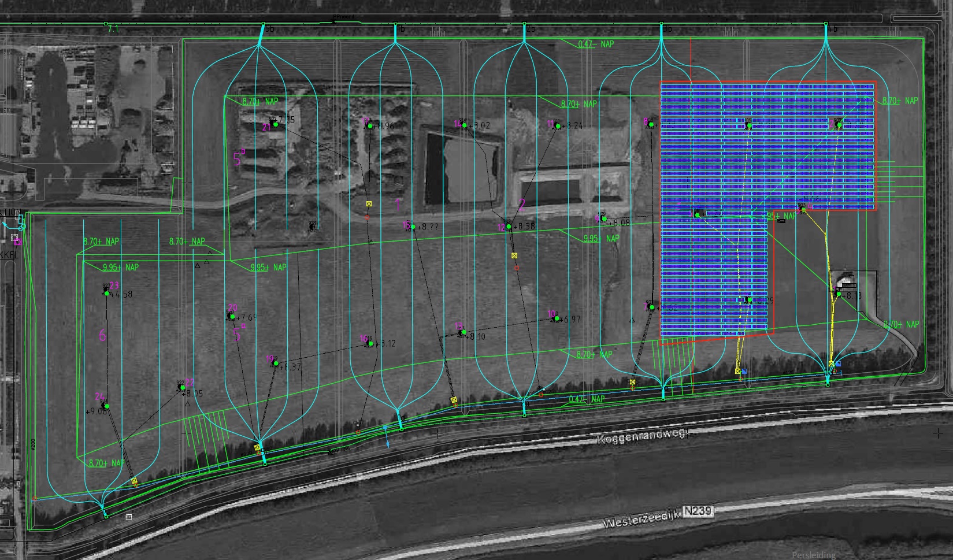Image resolution: width=953 pixels, height=560 pixels.
Task: Click the magenta zone 6 label
Action: point(103,336)
